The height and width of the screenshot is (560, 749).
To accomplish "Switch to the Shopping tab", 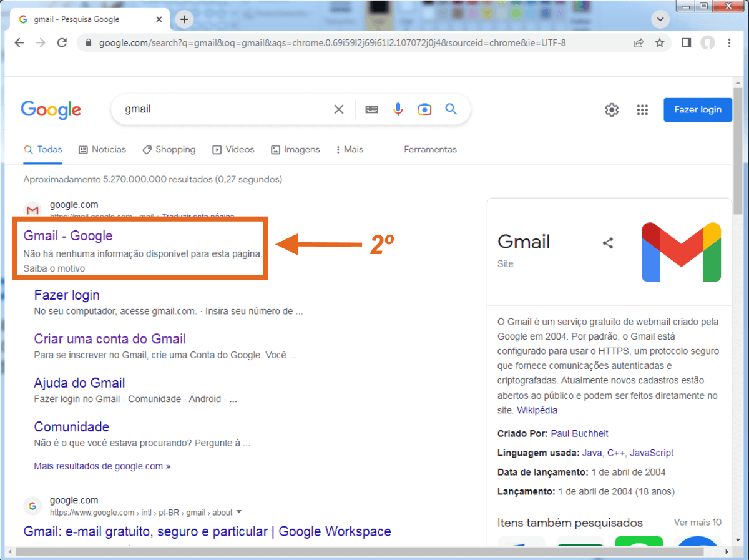I will 169,150.
